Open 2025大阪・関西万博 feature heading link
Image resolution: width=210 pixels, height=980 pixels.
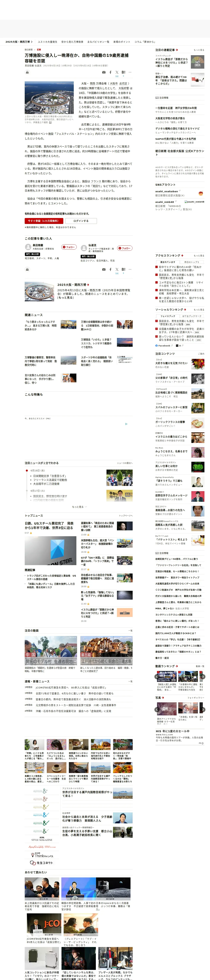73,285
